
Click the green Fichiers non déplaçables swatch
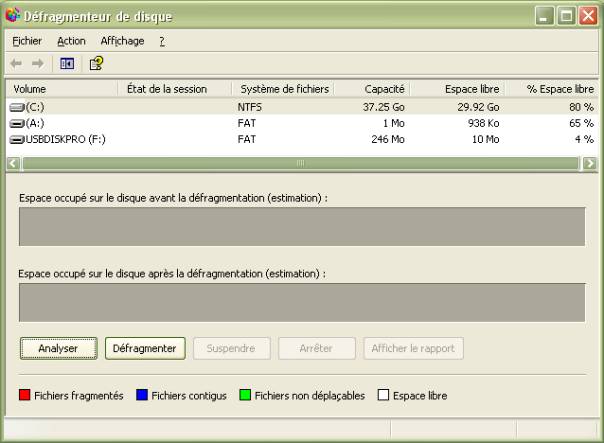tap(245, 395)
